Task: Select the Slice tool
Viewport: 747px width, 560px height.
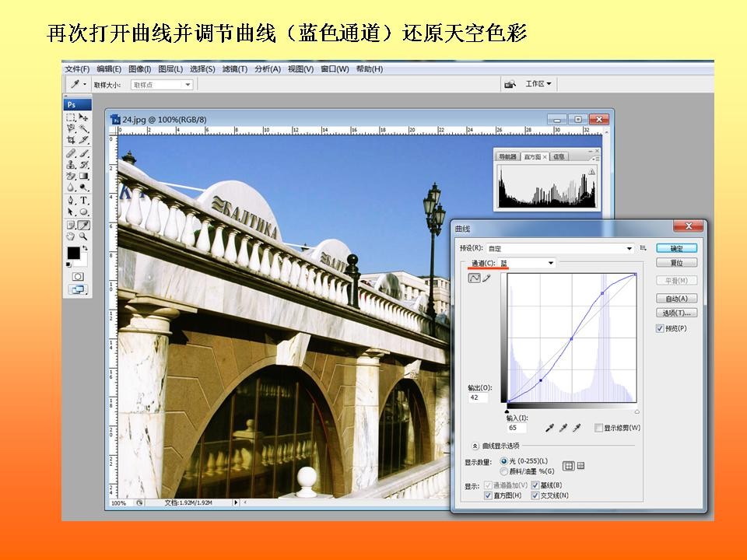Action: coord(84,140)
